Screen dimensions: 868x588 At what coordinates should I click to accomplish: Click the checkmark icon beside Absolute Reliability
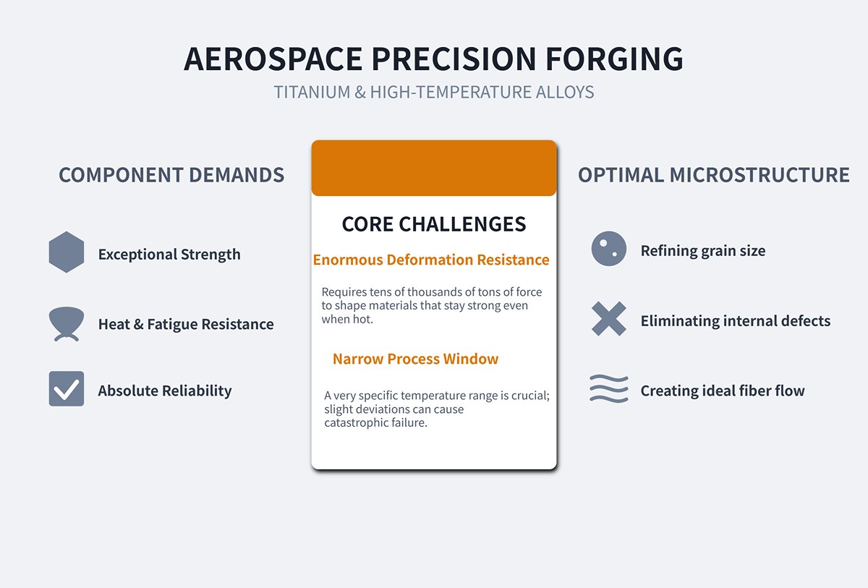(67, 389)
